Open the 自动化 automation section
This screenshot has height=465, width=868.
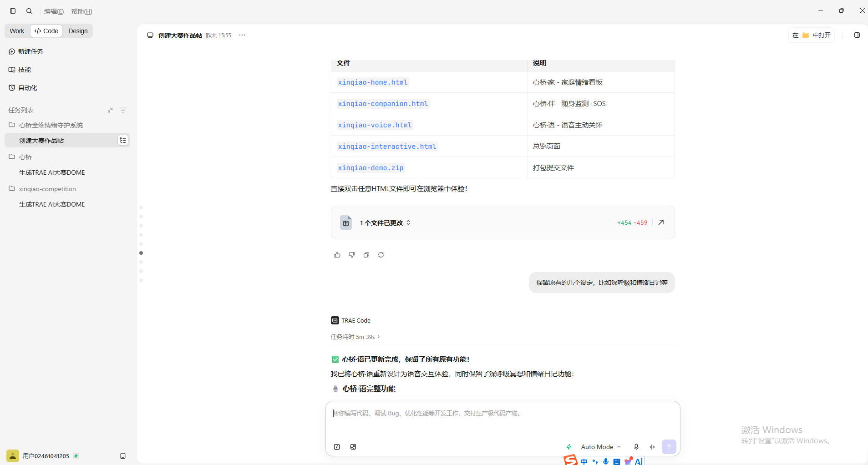(x=23, y=88)
